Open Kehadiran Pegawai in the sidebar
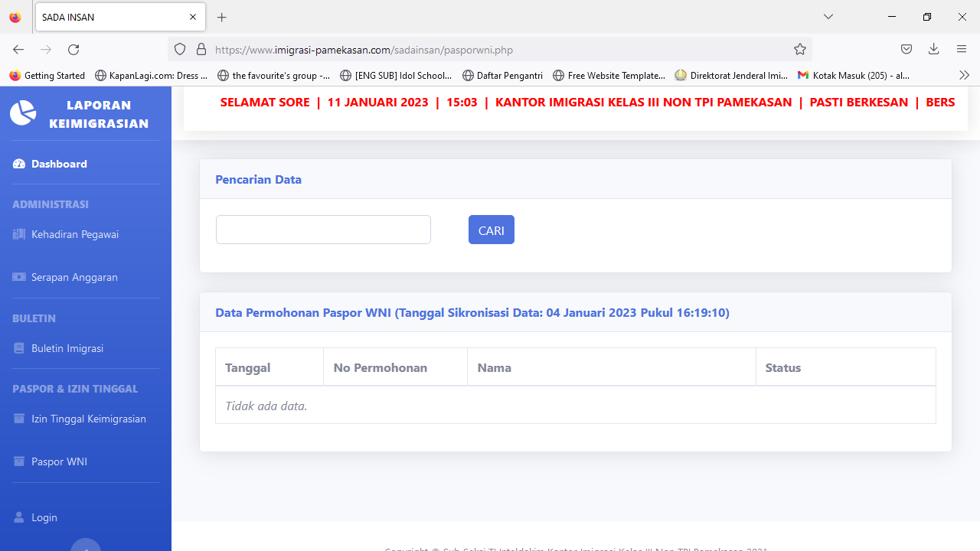The image size is (980, 551). coord(74,234)
